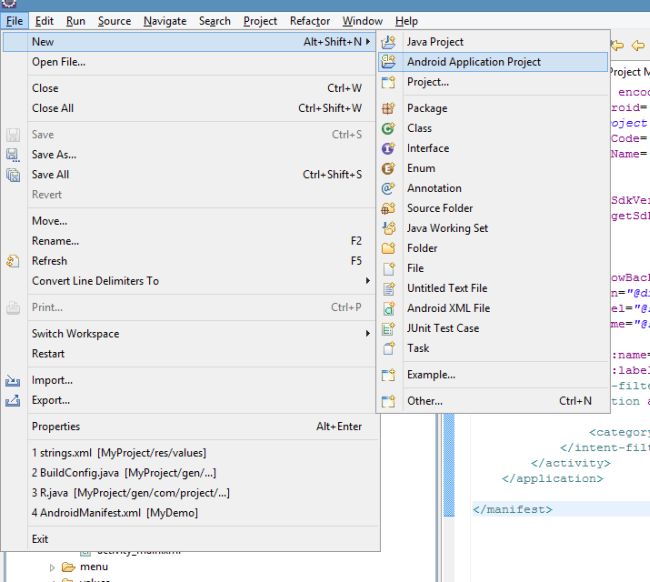Click the Refresh icon in File menu
This screenshot has width=650, height=582.
tap(13, 261)
